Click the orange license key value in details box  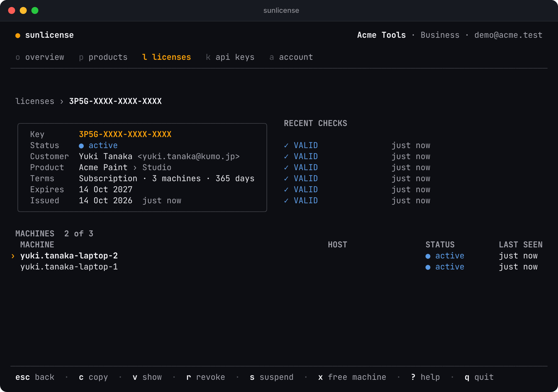coord(125,134)
